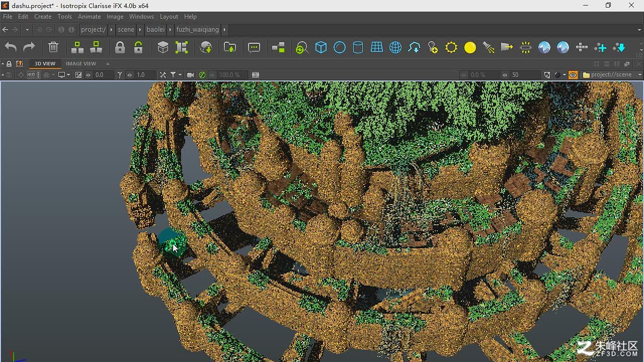Viewport: 644px width, 362px height.
Task: Toggle the exposure icon before 0.0 field
Action: (78, 75)
